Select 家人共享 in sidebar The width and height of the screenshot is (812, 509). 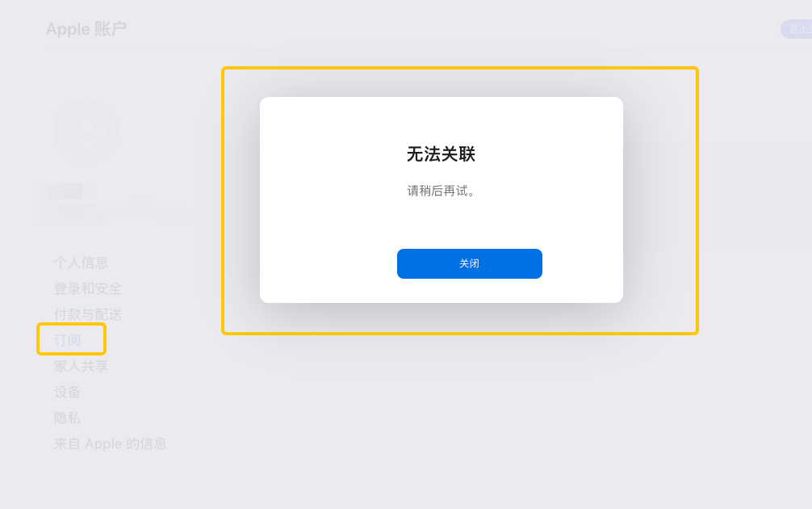click(x=81, y=366)
